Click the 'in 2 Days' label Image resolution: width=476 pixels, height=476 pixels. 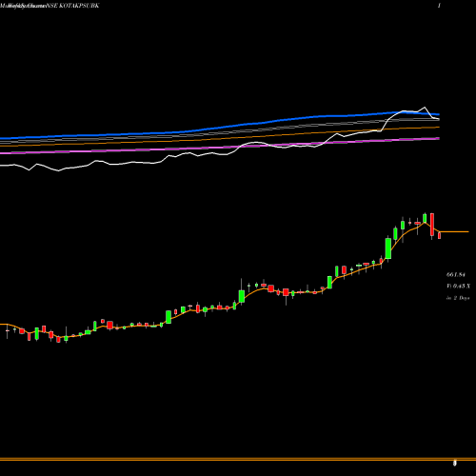point(458,298)
